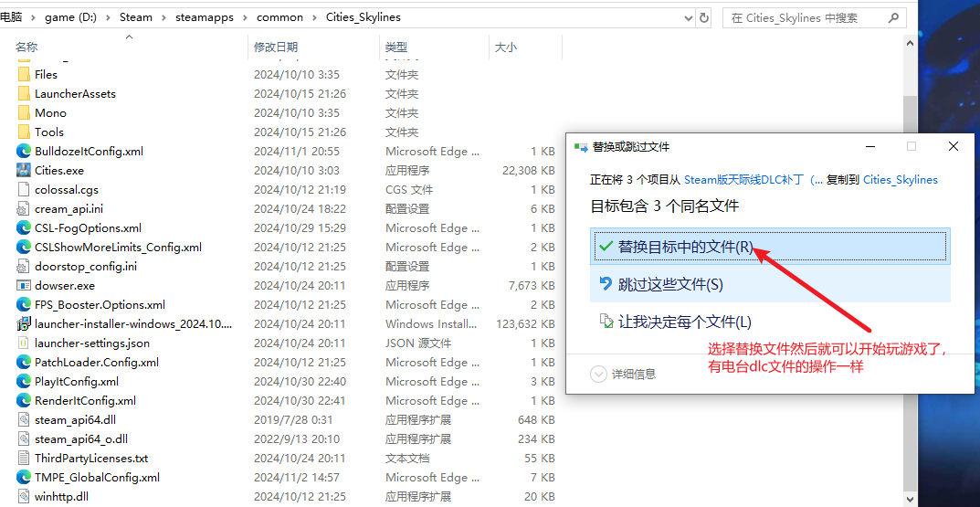Open the address bar history dropdown
The width and height of the screenshot is (980, 507).
pyautogui.click(x=689, y=17)
